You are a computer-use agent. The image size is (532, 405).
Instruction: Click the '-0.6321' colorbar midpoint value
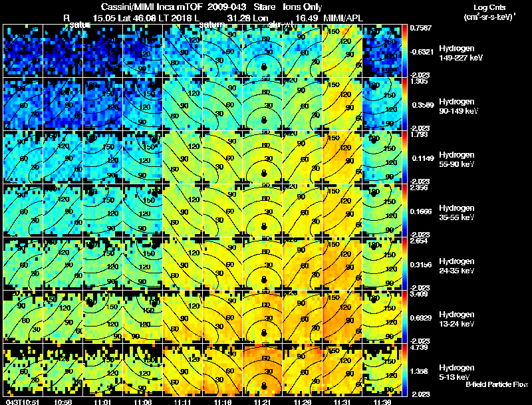[x=422, y=52]
